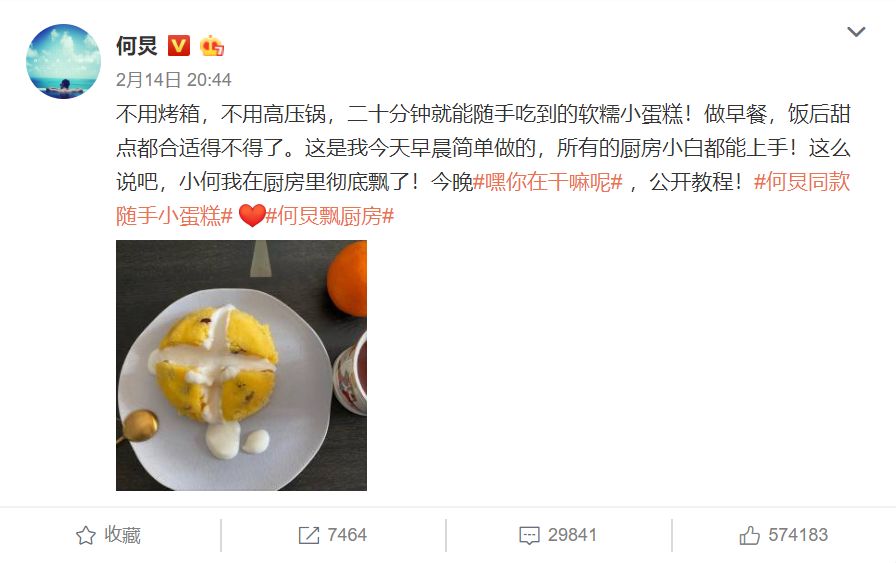Open the post timestamp 2月14日 20:44

174,80
